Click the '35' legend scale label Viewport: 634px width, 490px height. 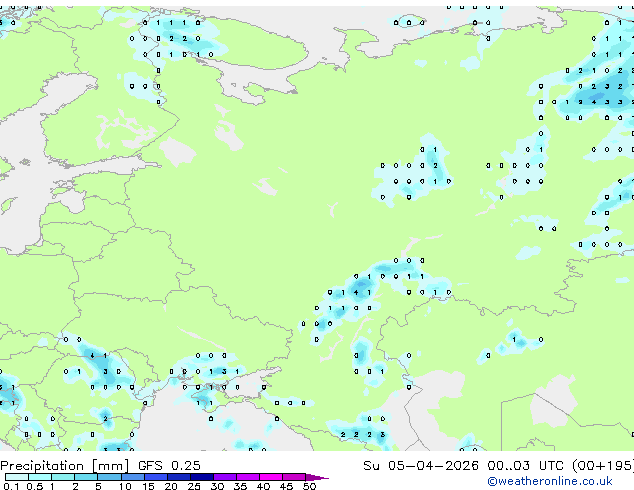[241, 486]
